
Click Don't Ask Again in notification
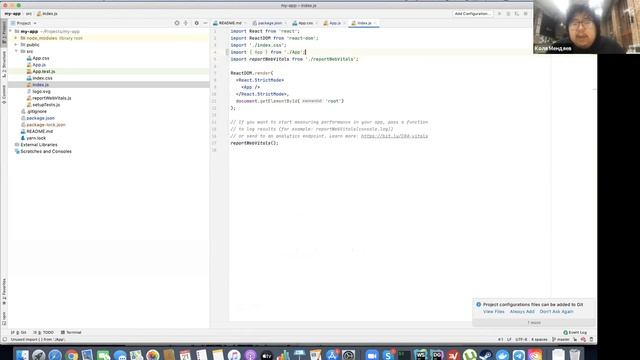click(556, 312)
